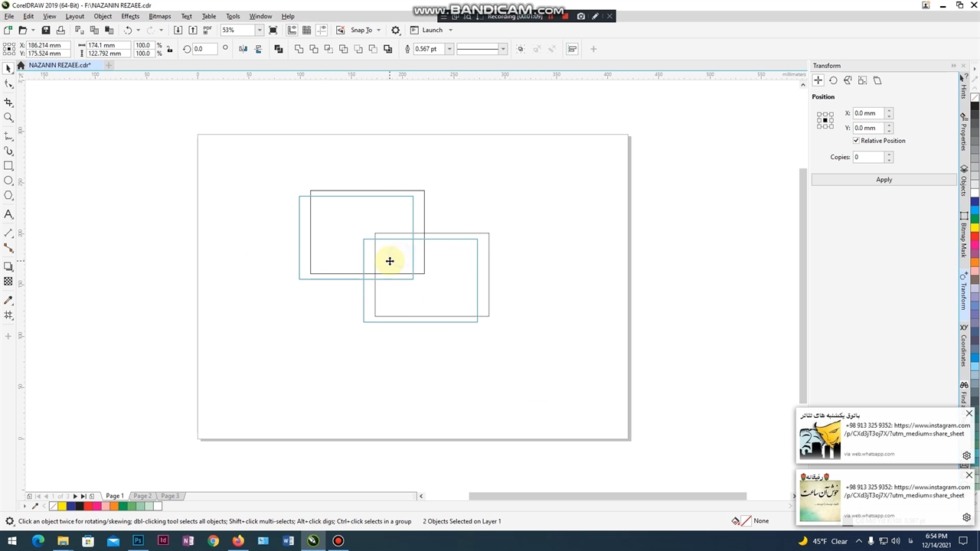This screenshot has height=551, width=980.
Task: Switch to the Page 2 tab
Action: point(142,496)
